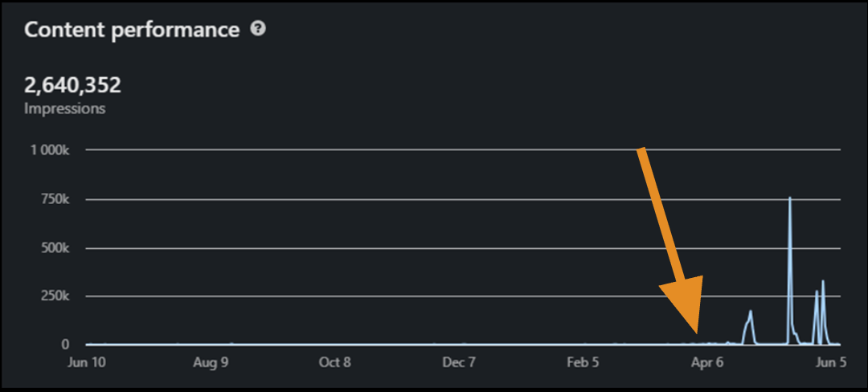This screenshot has height=392, width=868.
Task: Click the Oct 8 date label
Action: click(334, 362)
